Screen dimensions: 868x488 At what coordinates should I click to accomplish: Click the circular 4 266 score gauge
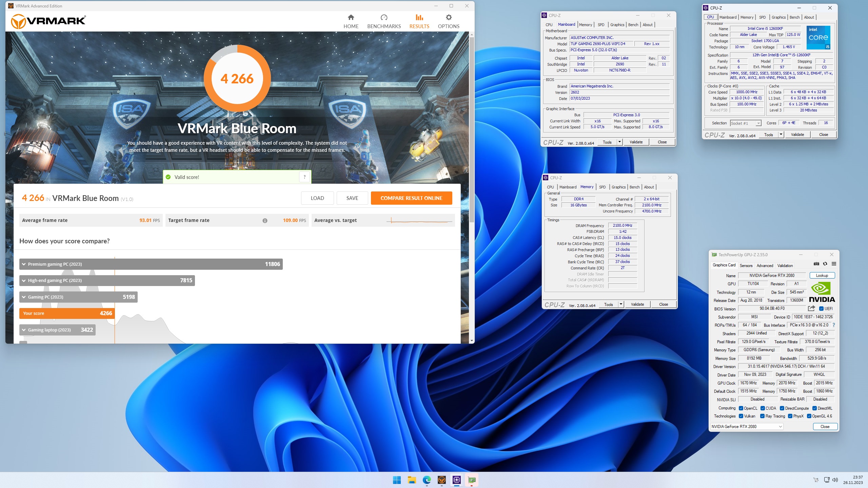pos(237,79)
